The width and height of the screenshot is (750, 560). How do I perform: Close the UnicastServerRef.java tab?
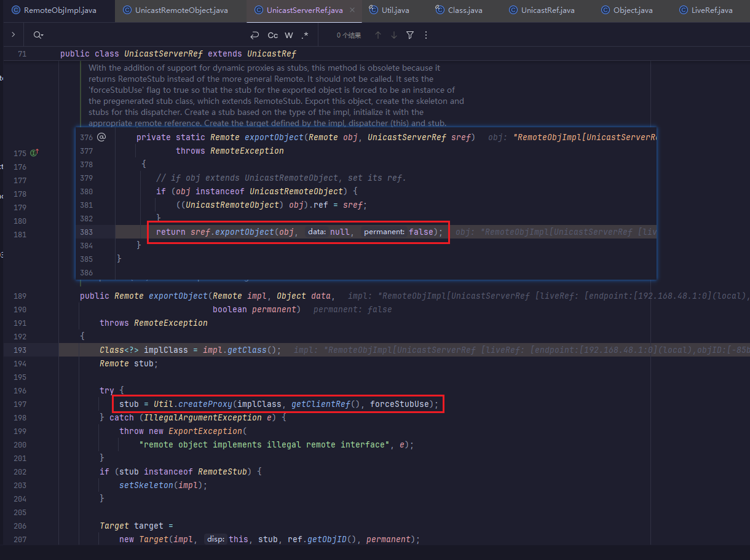click(x=352, y=10)
